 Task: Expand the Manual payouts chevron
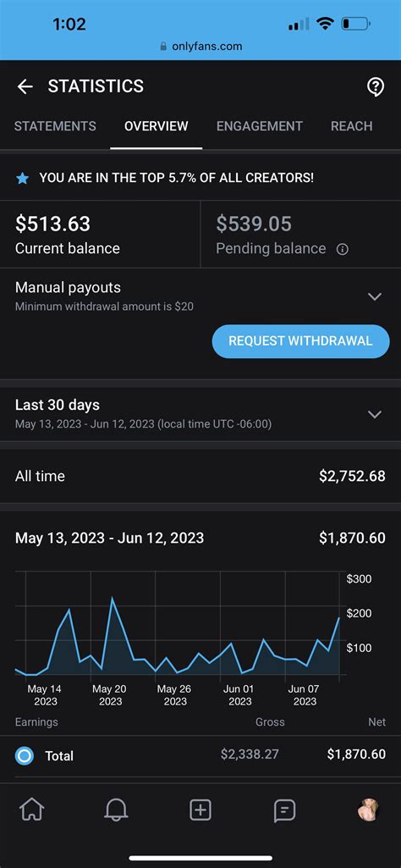pos(375,296)
